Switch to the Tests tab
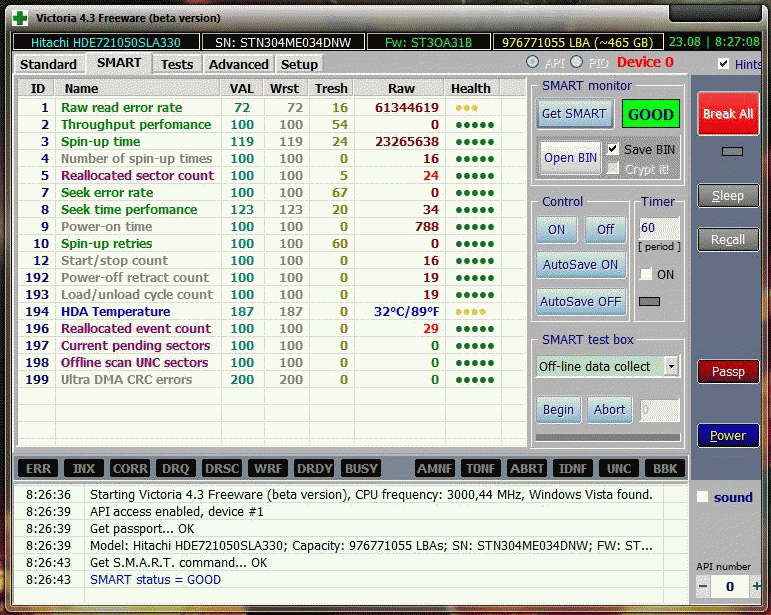The width and height of the screenshot is (771, 615). (x=177, y=64)
